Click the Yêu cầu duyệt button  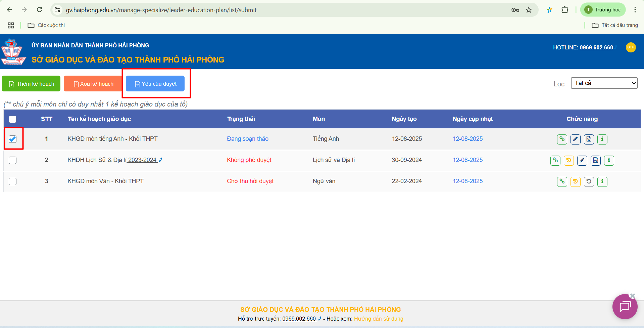point(155,84)
